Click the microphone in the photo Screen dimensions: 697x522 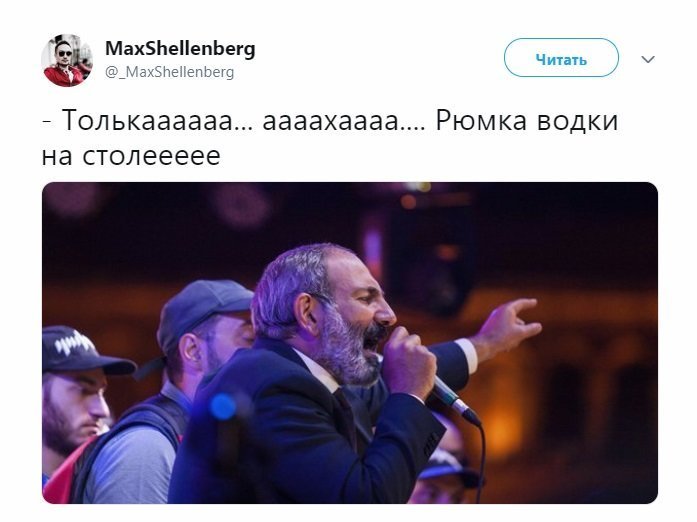pyautogui.click(x=453, y=398)
